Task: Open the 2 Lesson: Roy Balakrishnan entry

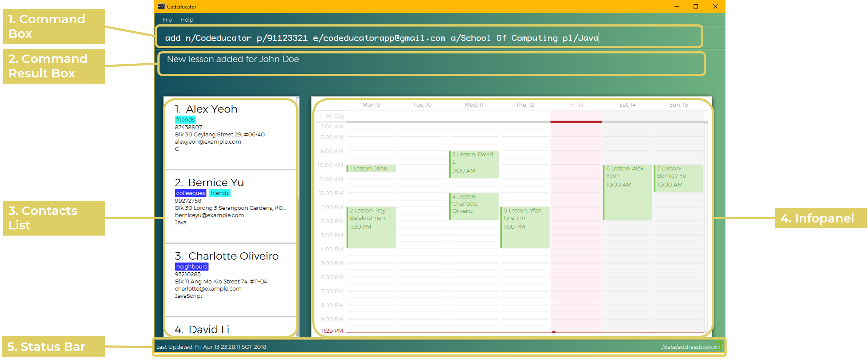Action: coord(371,228)
